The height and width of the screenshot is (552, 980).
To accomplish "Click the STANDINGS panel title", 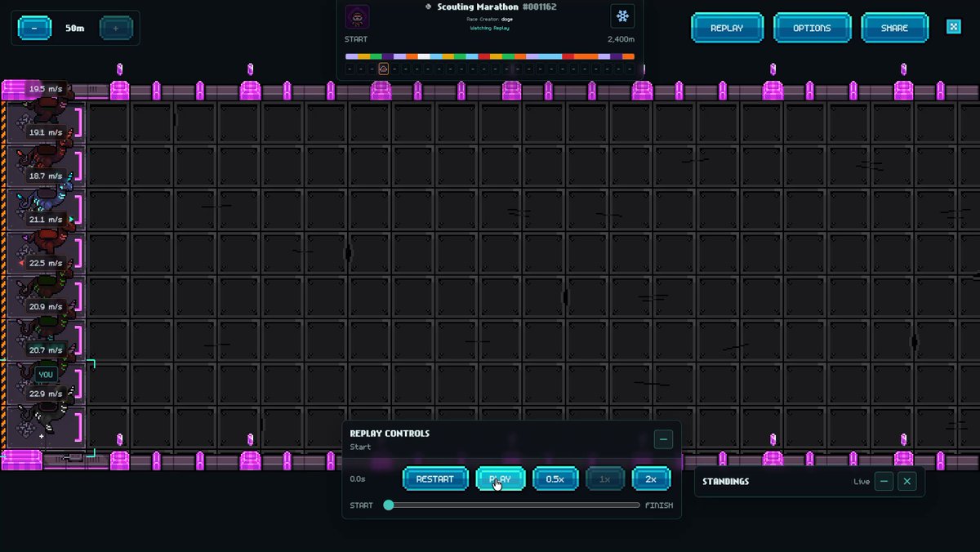I will (726, 482).
